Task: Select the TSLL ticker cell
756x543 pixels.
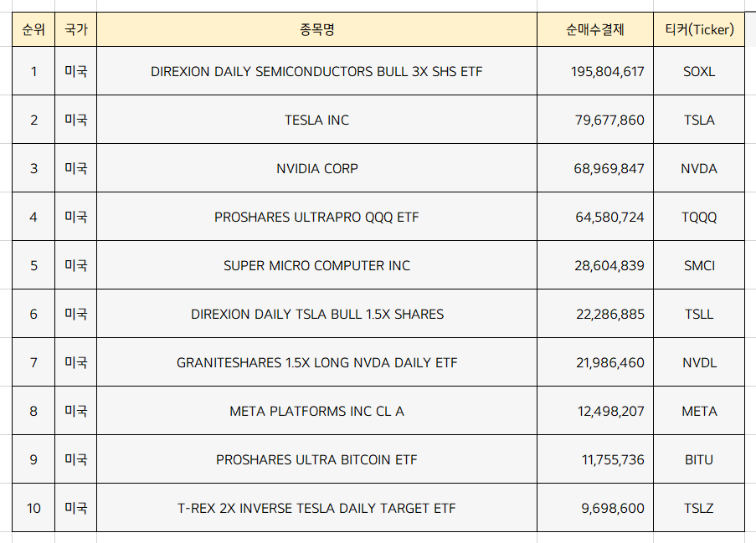Action: click(x=699, y=314)
